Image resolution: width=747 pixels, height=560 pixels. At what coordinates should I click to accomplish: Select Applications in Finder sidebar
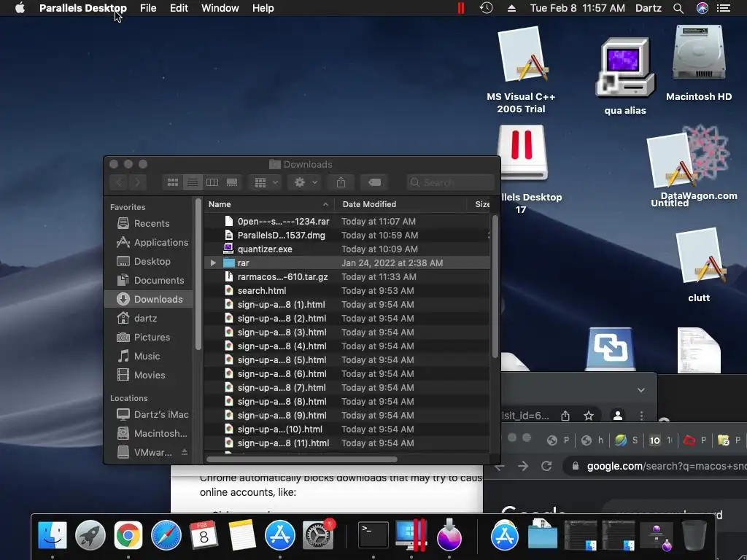coord(147,242)
